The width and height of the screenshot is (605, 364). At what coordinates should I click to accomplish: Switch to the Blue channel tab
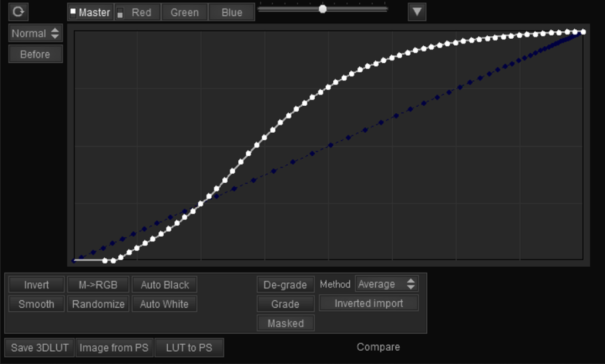point(232,13)
